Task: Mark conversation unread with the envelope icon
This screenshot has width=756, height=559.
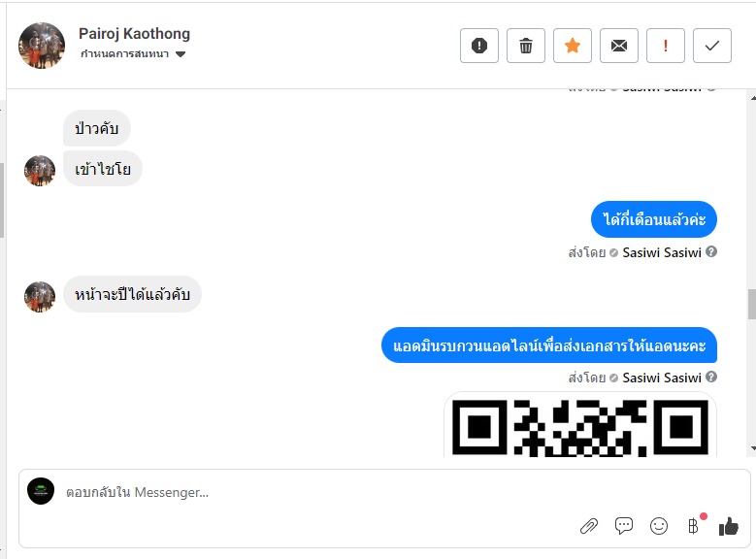Action: pos(619,46)
